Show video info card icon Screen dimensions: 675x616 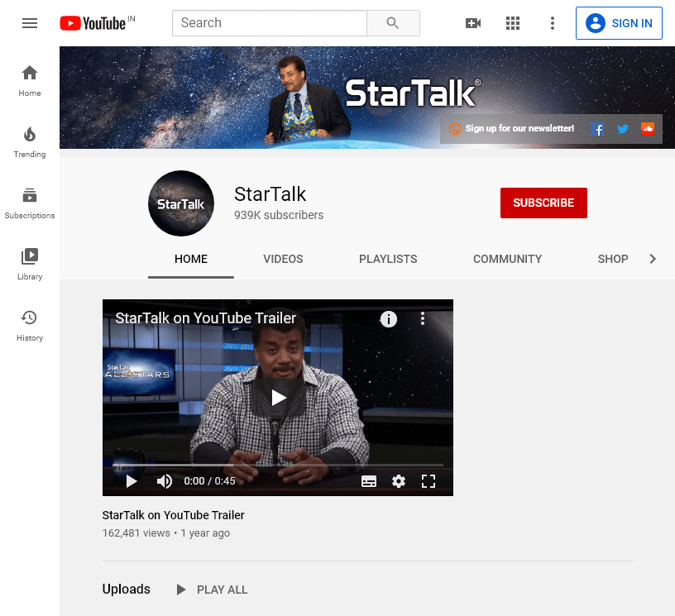[388, 319]
